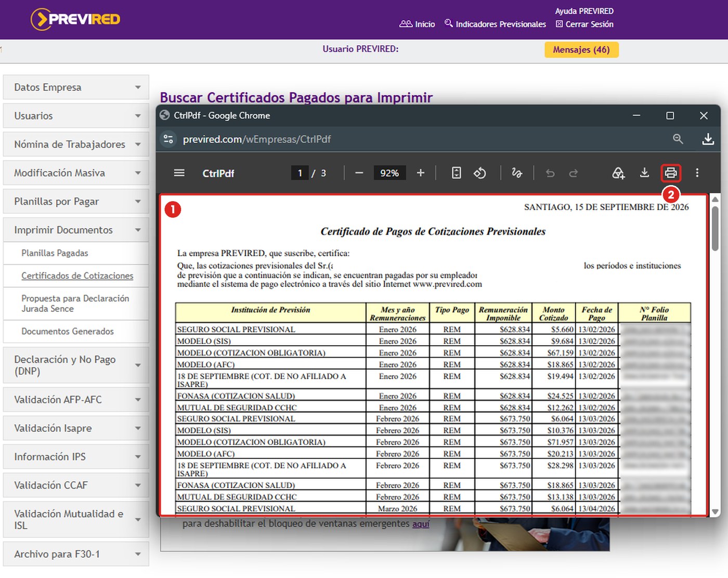Save PDF to Google Drive icon

click(x=618, y=173)
